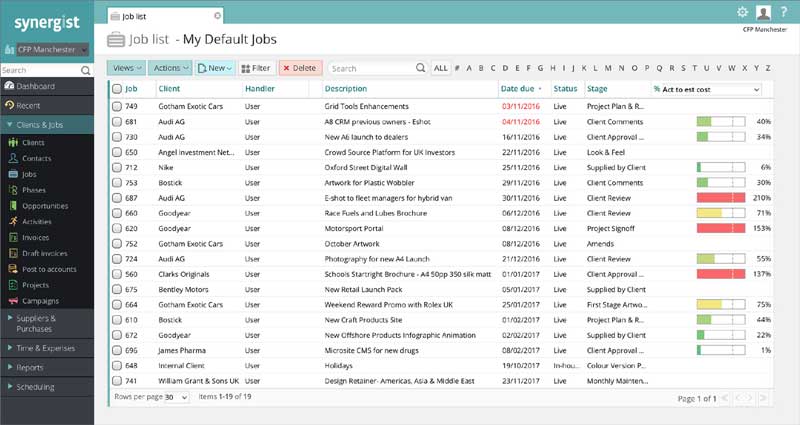Go to Campaigns in the sidebar
The width and height of the screenshot is (800, 425).
tap(40, 300)
